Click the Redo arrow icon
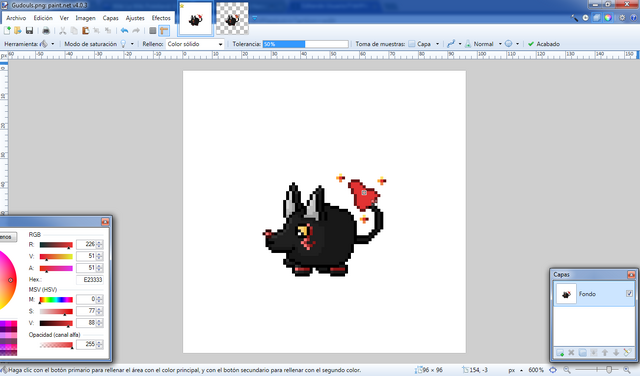Viewport: 640px width, 376px height. [136, 31]
